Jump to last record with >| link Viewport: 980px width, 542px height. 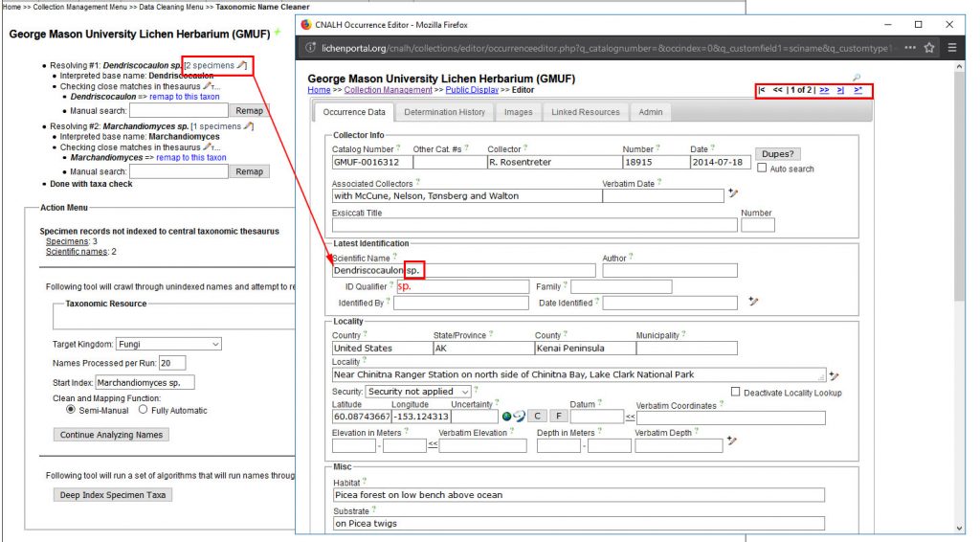pyautogui.click(x=840, y=90)
